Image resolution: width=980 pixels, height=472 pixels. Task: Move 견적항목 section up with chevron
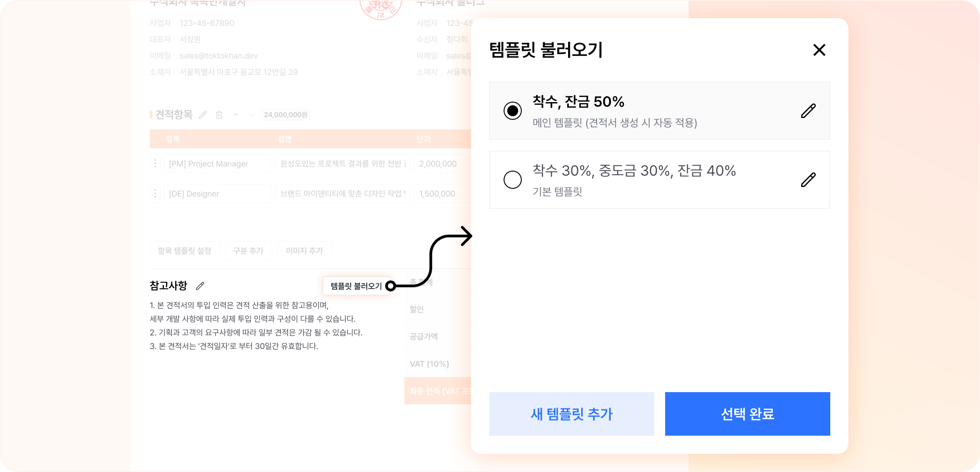pos(235,115)
